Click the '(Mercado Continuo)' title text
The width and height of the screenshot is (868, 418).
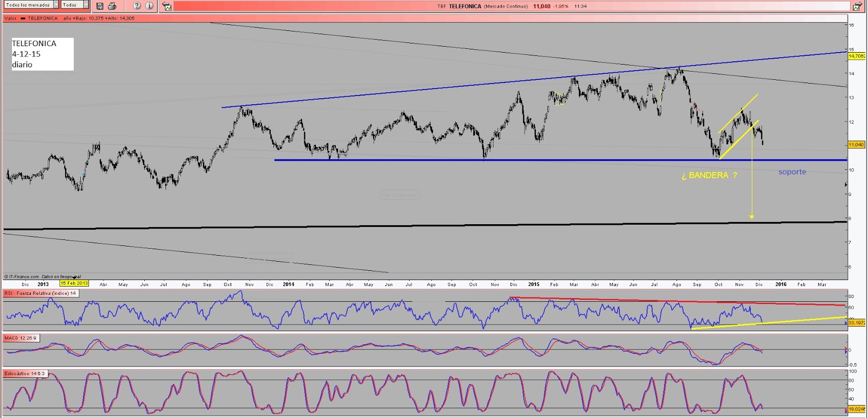[506, 7]
